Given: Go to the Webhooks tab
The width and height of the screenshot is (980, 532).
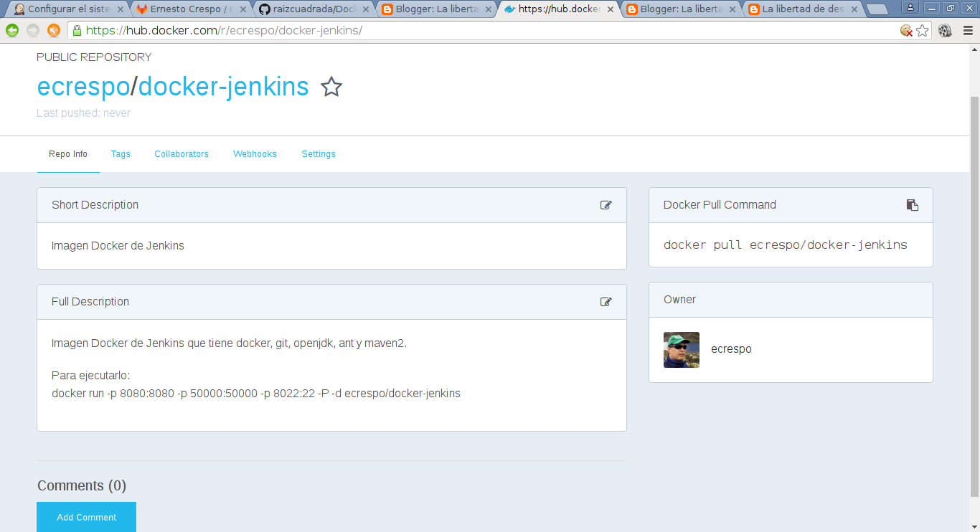Looking at the screenshot, I should pyautogui.click(x=255, y=154).
